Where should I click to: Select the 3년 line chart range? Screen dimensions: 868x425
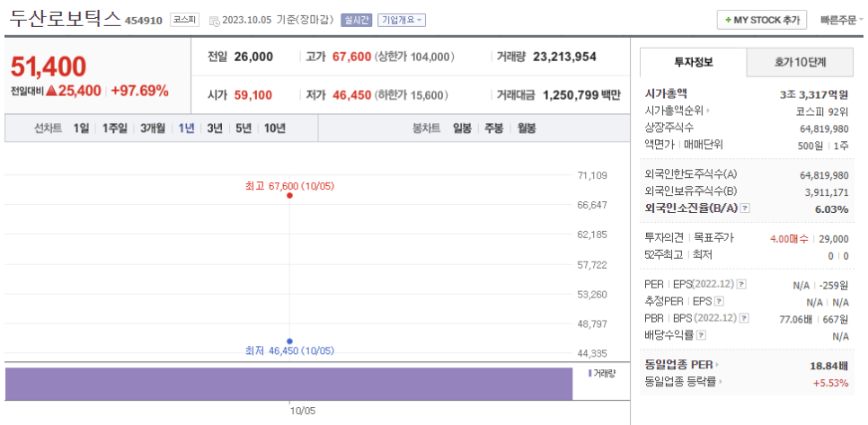[215, 128]
